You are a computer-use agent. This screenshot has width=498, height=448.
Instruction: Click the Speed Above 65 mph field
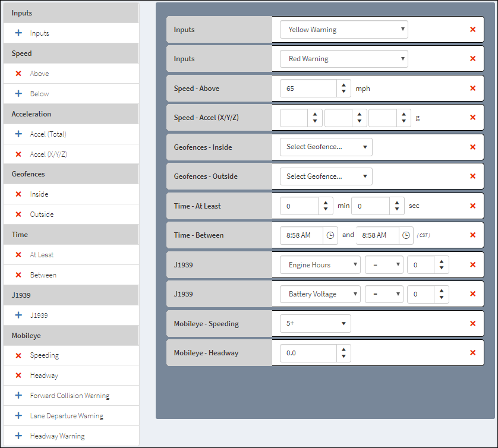pos(308,89)
